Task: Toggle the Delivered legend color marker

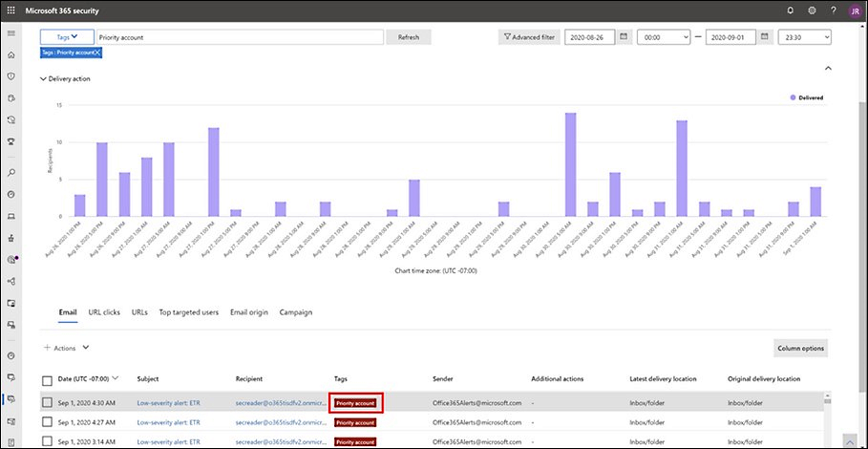Action: point(793,97)
